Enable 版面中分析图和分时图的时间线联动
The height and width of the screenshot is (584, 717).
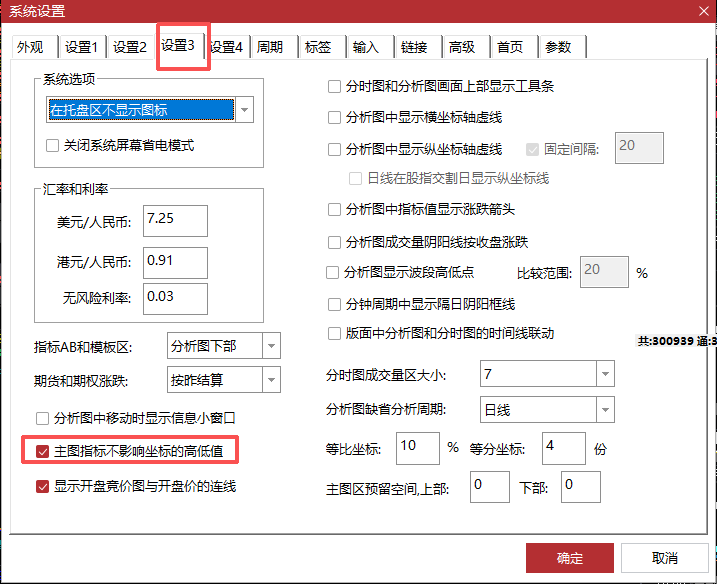pos(334,334)
